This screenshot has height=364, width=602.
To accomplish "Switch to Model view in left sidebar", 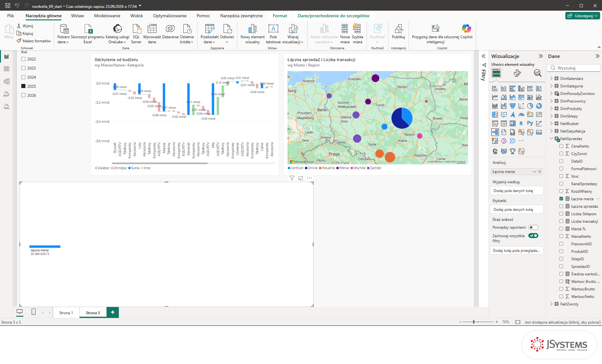I will [x=7, y=81].
